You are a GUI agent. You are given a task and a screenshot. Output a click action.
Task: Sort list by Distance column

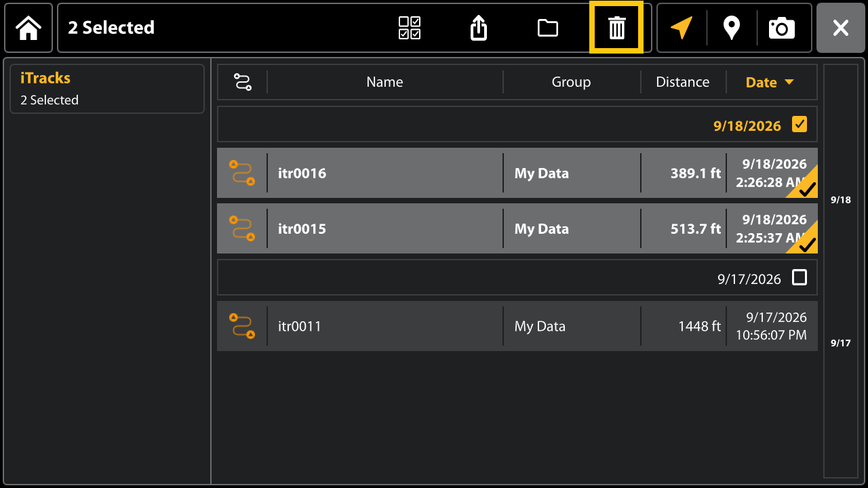682,82
